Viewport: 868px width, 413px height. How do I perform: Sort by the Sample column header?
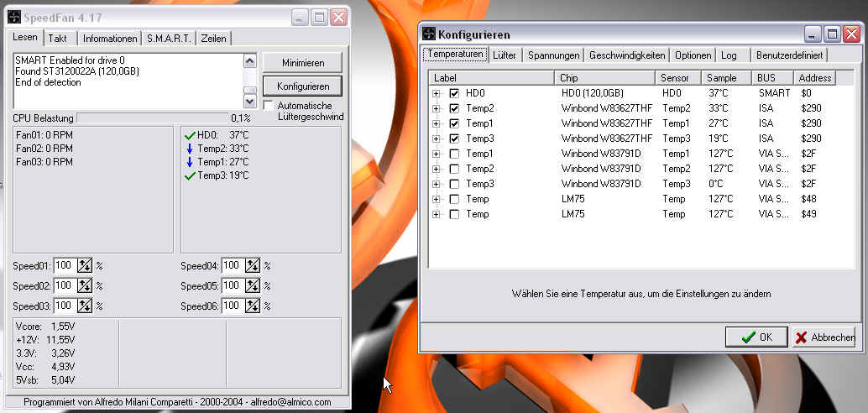coord(727,78)
